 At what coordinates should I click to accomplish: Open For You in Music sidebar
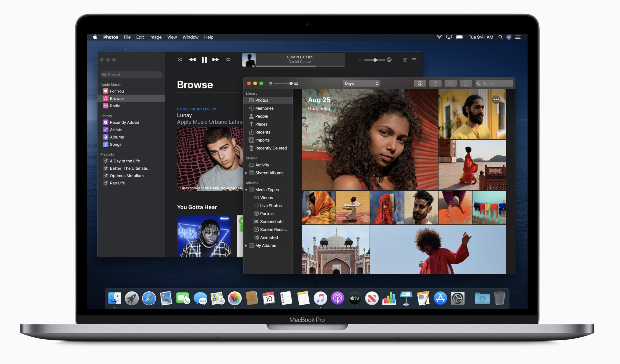coord(131,91)
